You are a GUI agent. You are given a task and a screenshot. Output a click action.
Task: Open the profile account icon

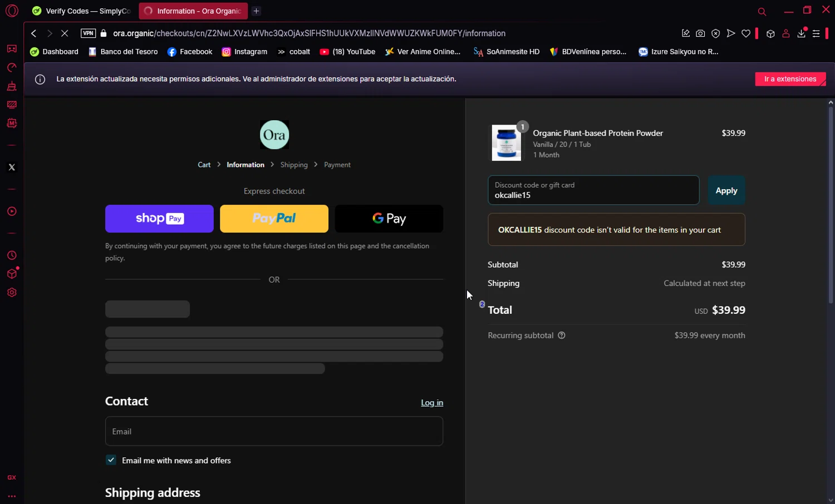click(786, 33)
